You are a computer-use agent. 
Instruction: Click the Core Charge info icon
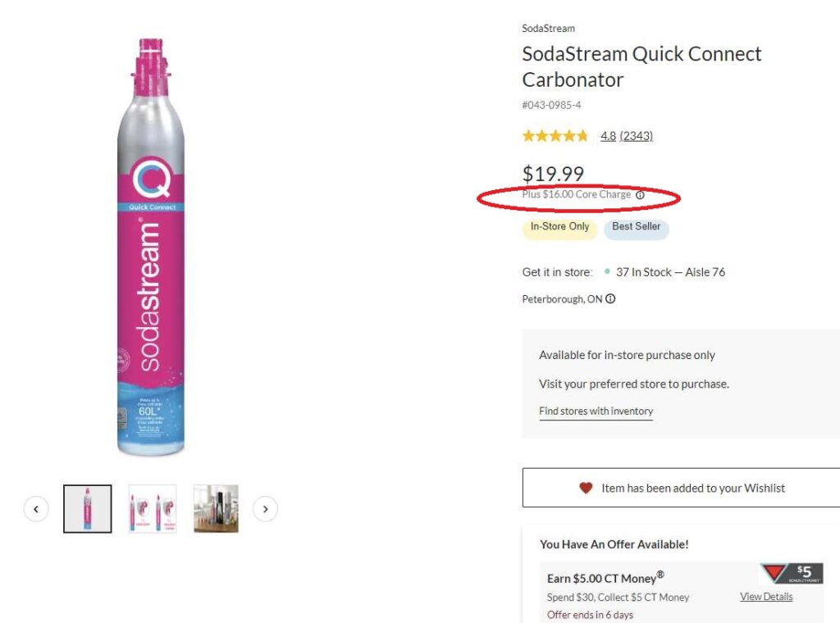(640, 195)
